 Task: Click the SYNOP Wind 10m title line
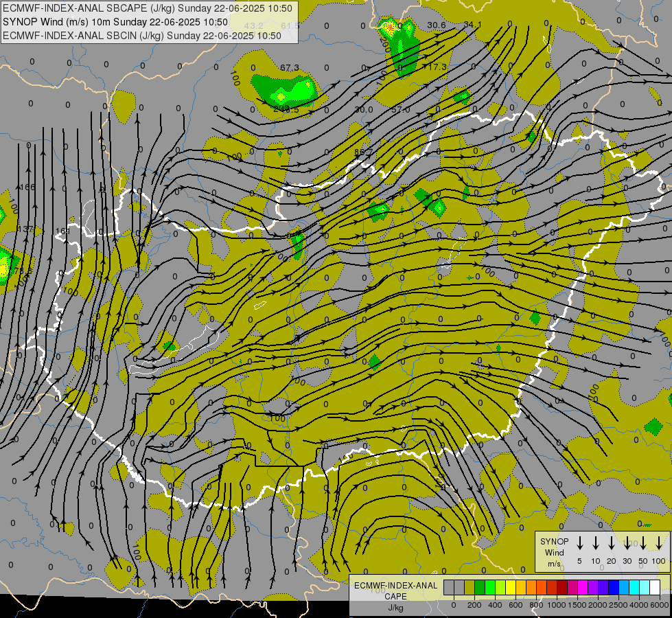click(115, 22)
